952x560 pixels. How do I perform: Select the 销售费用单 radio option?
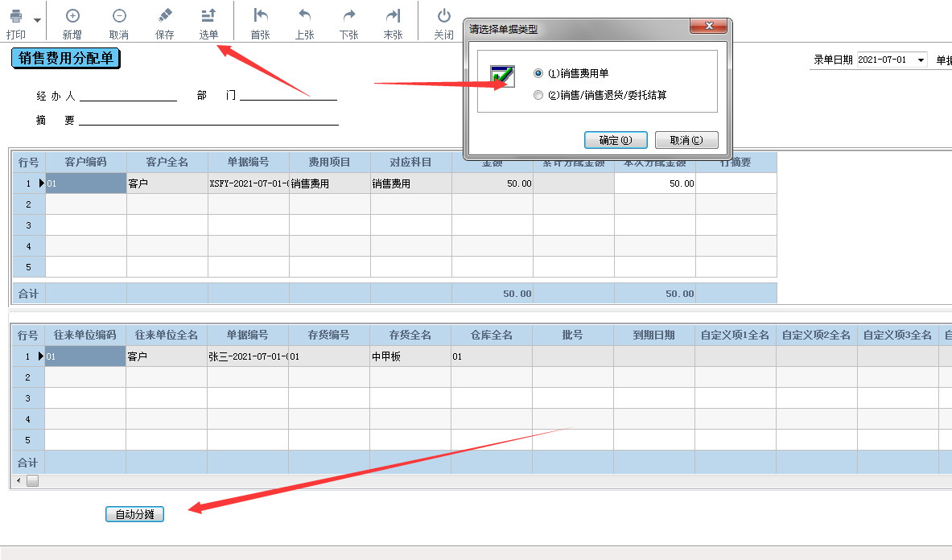(x=538, y=73)
